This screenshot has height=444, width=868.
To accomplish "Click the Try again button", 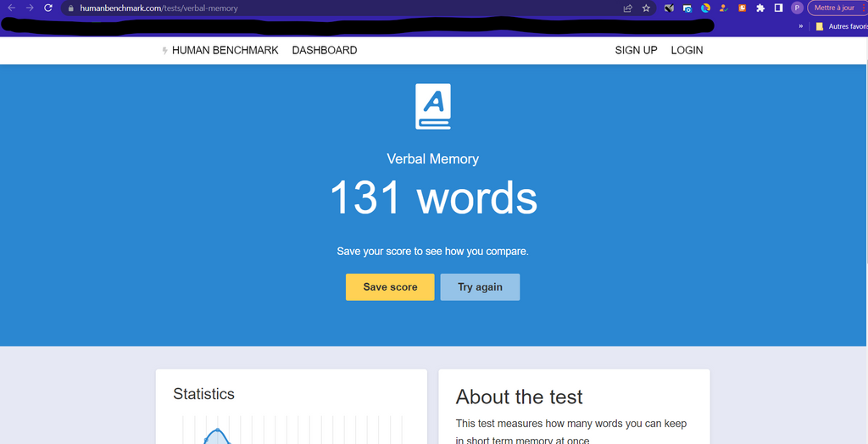I will tap(480, 286).
